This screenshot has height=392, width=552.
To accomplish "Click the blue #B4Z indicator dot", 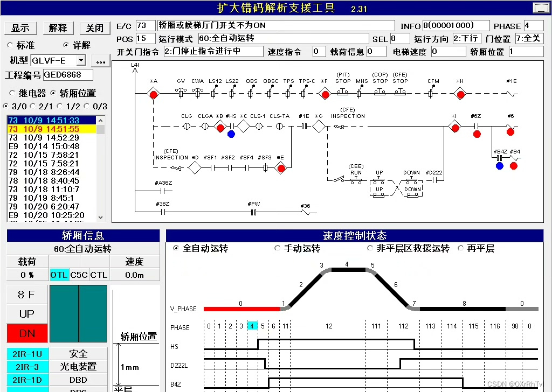I will [500, 166].
